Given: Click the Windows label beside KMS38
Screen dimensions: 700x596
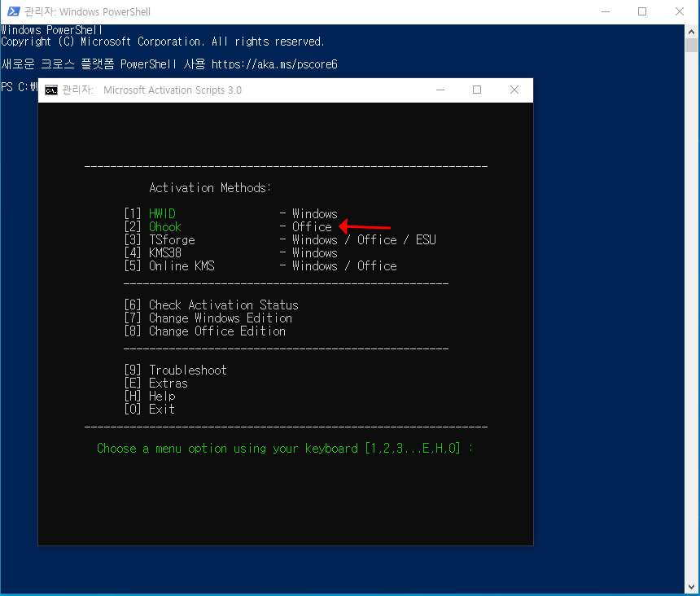Looking at the screenshot, I should [315, 253].
